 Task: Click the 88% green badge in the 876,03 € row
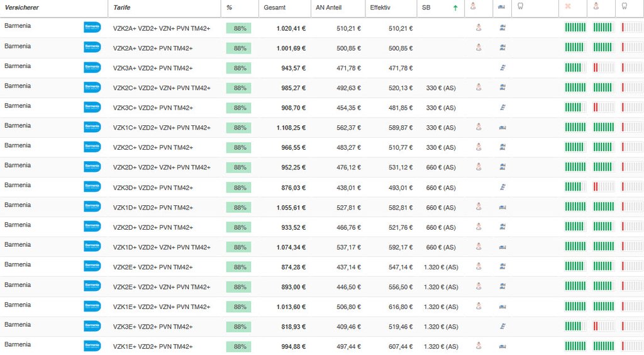pos(239,188)
